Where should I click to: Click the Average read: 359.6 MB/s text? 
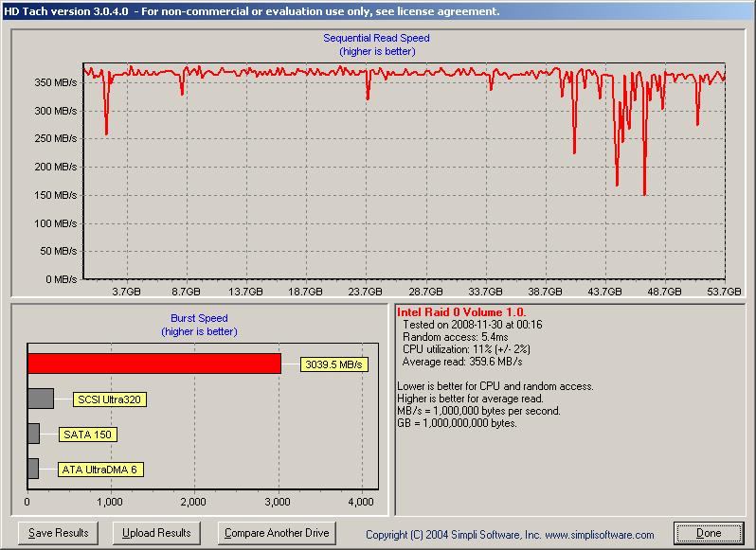[x=462, y=362]
